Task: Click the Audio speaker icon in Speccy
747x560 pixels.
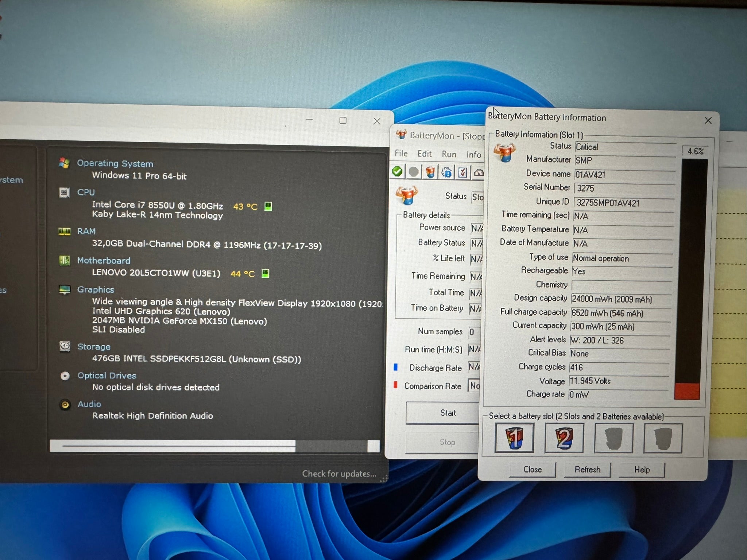Action: pos(65,404)
